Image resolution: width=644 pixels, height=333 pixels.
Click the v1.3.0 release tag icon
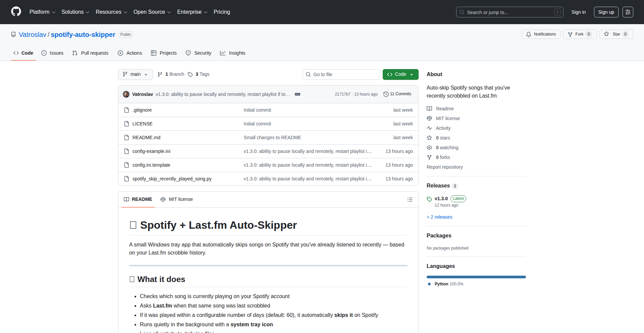(x=429, y=199)
